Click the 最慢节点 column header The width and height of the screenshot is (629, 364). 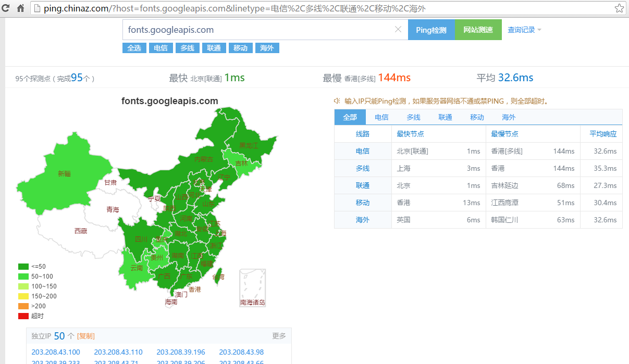click(504, 134)
